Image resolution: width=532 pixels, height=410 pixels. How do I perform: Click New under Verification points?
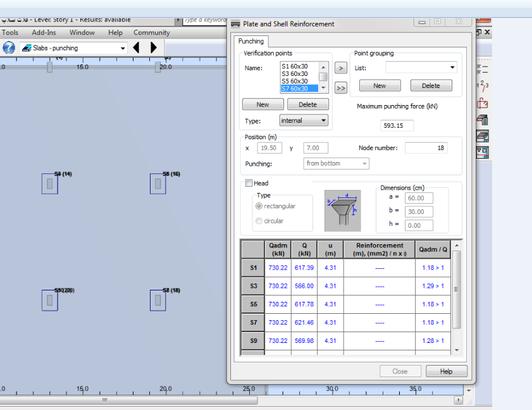point(263,104)
